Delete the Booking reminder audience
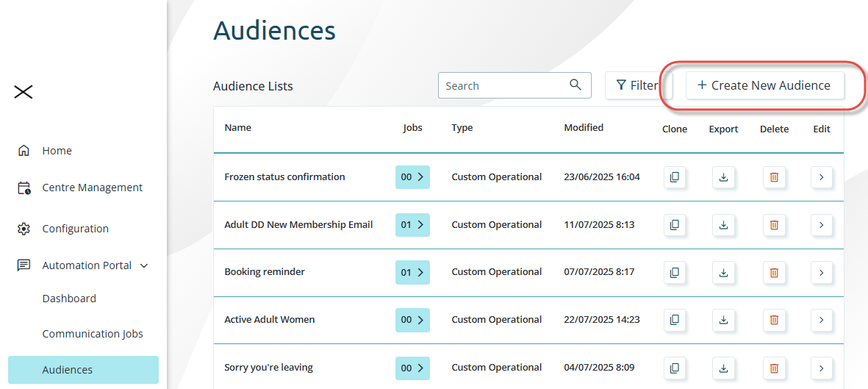This screenshot has height=389, width=868. (x=775, y=273)
